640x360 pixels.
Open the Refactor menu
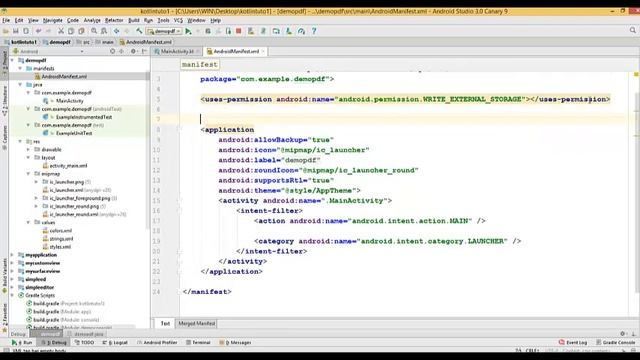(114, 20)
